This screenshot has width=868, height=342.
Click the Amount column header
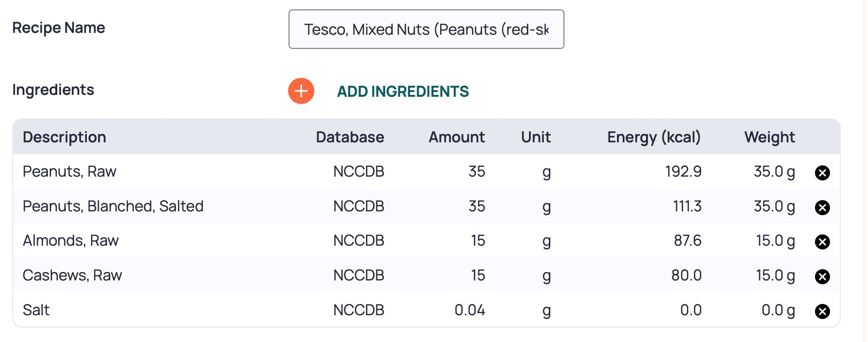(456, 137)
